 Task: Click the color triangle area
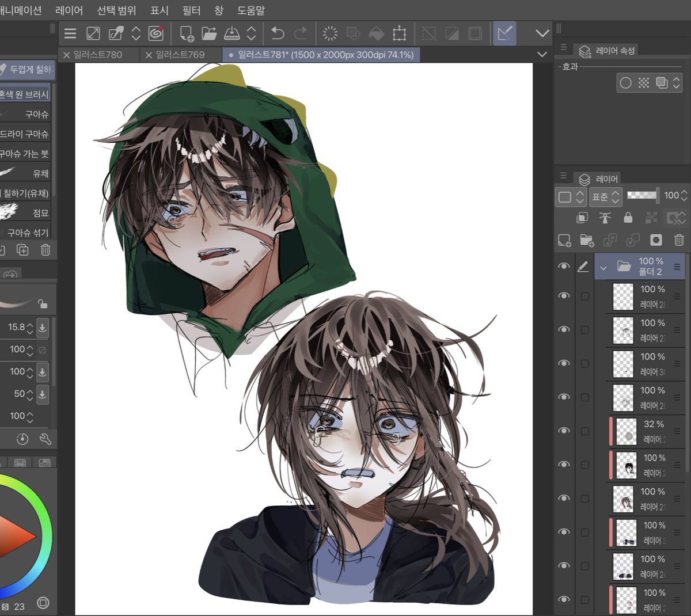point(14,537)
